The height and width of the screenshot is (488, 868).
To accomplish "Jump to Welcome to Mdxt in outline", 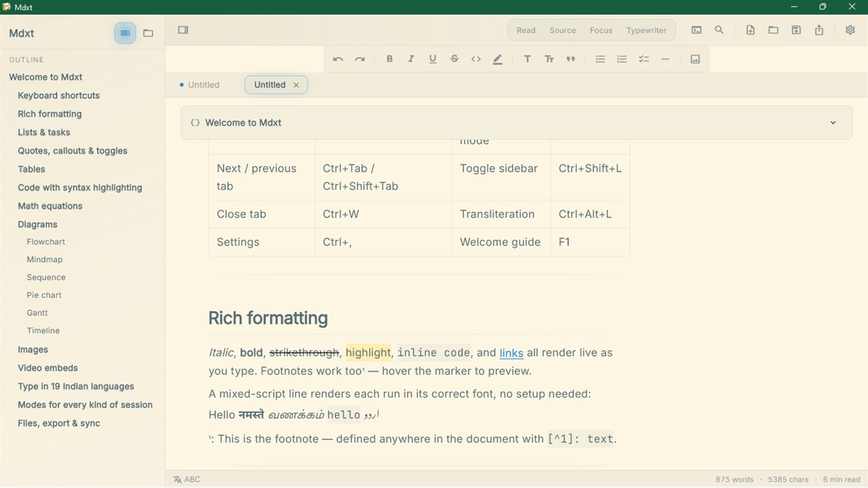I will click(x=45, y=77).
